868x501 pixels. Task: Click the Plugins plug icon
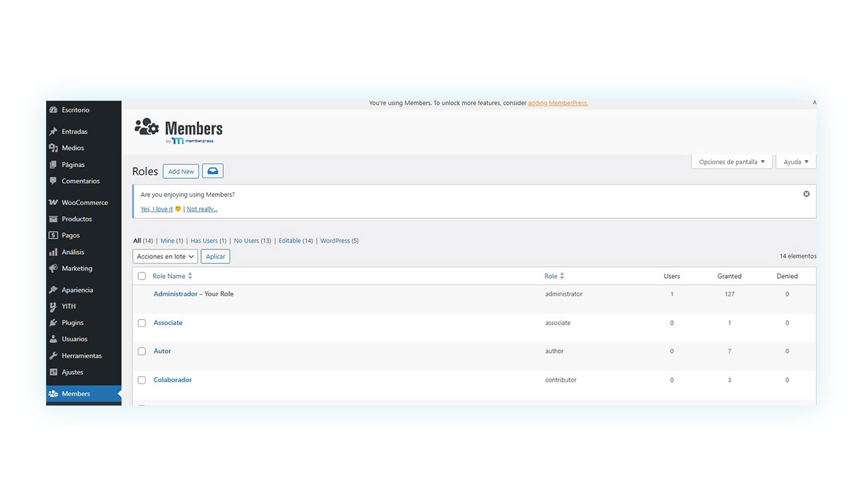click(53, 323)
